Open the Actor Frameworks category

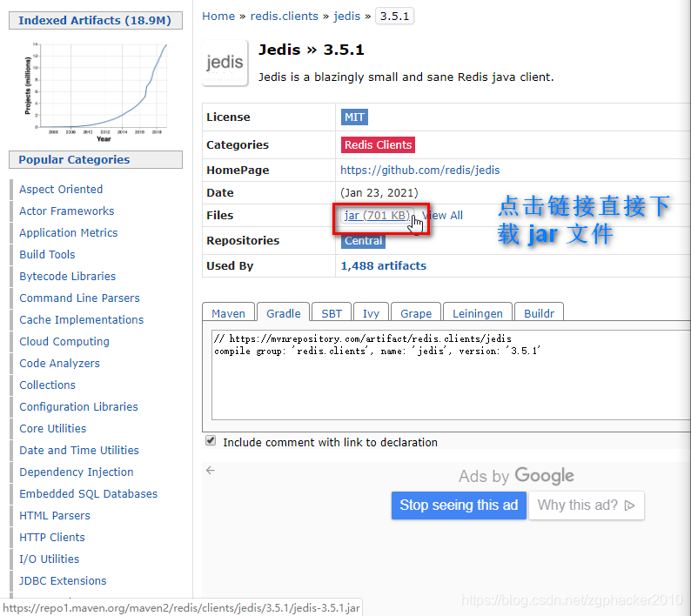[x=66, y=211]
